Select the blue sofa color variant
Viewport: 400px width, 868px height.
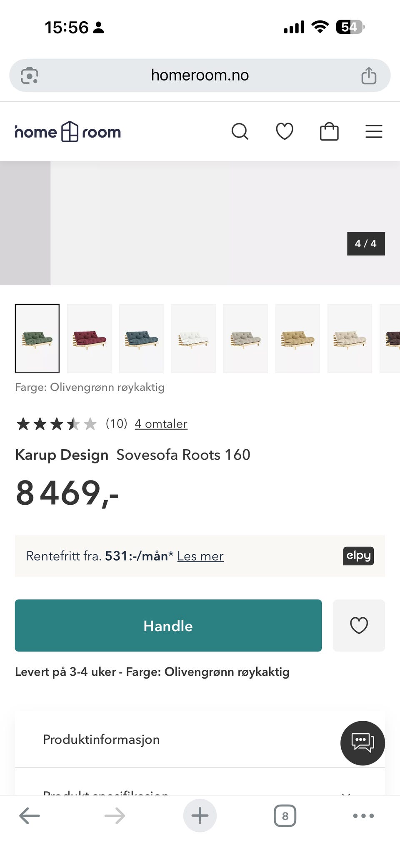pyautogui.click(x=141, y=338)
